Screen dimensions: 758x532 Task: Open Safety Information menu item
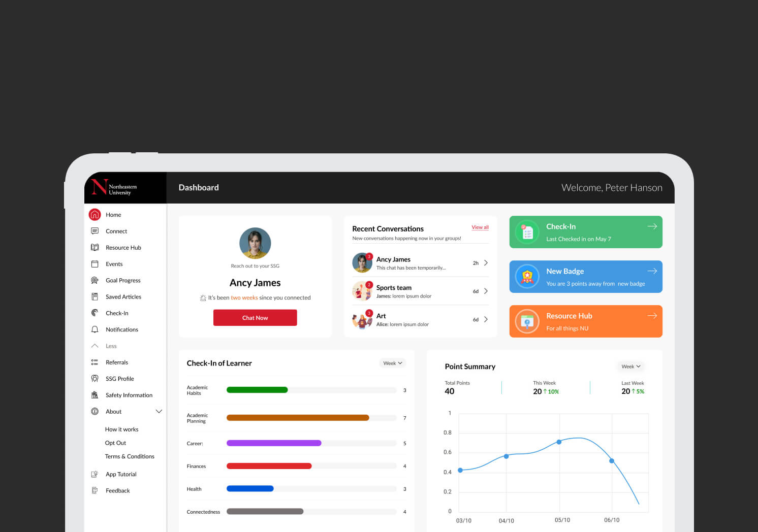129,395
